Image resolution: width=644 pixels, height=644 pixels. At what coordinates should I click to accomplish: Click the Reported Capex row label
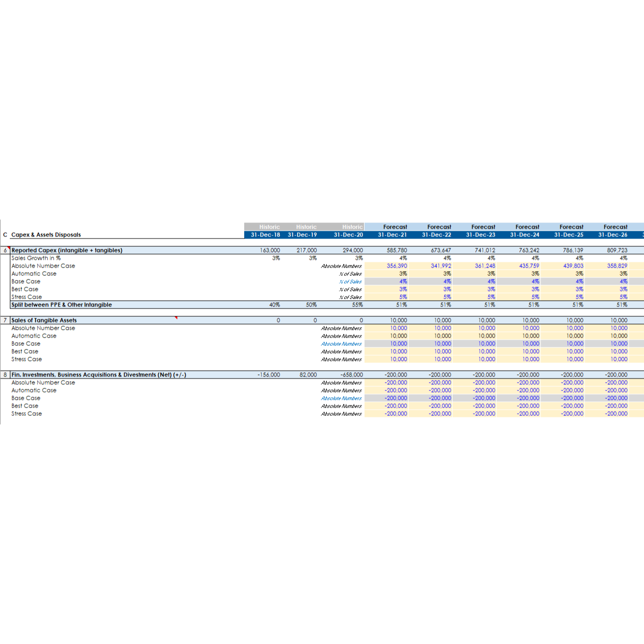pyautogui.click(x=67, y=250)
